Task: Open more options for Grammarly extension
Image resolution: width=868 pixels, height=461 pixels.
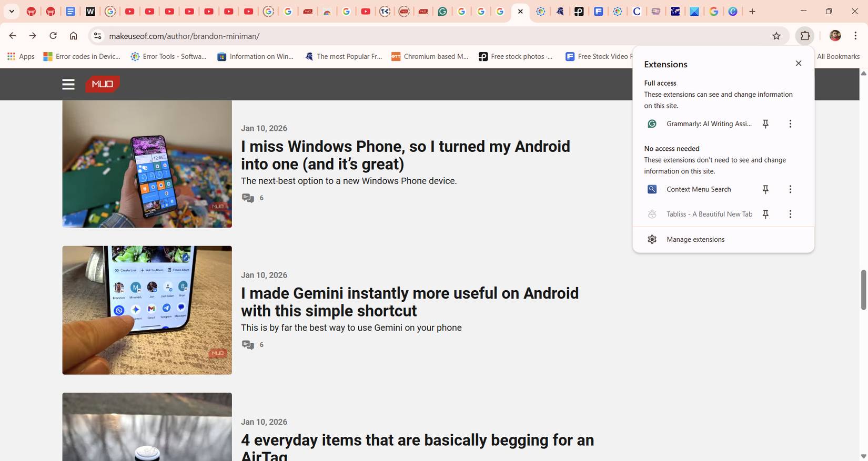Action: point(790,124)
